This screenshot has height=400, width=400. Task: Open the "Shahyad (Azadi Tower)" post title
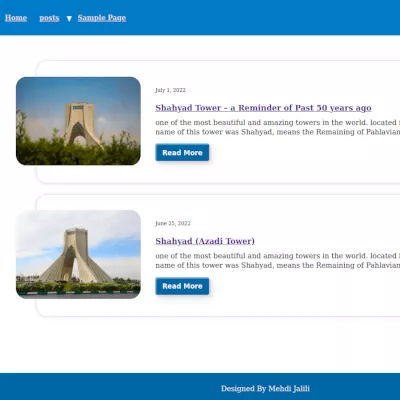205,241
